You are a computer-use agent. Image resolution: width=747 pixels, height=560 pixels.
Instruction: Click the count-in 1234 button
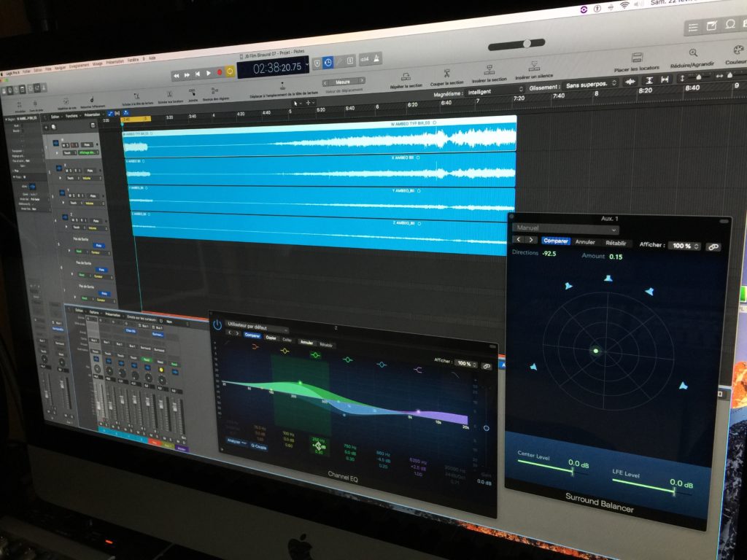point(365,60)
